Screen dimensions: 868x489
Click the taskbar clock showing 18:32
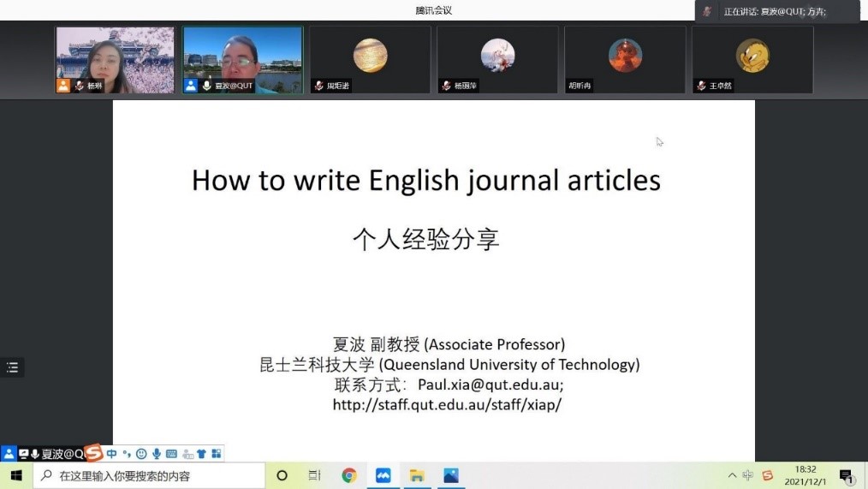tap(806, 476)
